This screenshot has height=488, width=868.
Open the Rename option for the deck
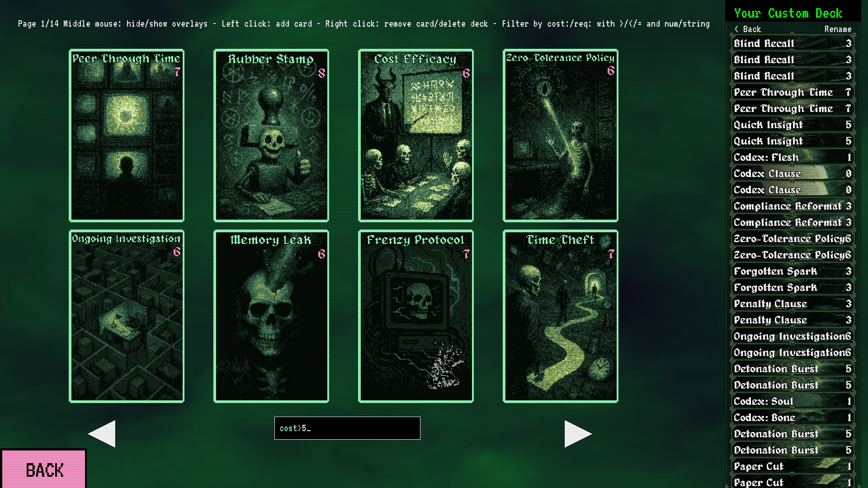click(838, 29)
